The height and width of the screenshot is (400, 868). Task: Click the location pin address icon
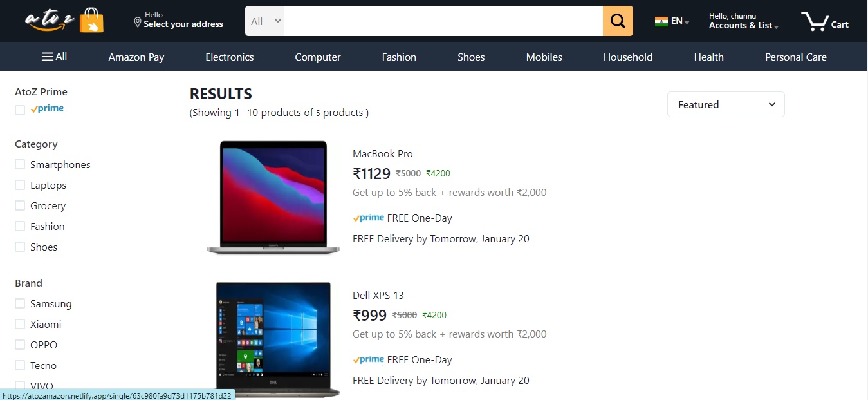click(x=137, y=23)
